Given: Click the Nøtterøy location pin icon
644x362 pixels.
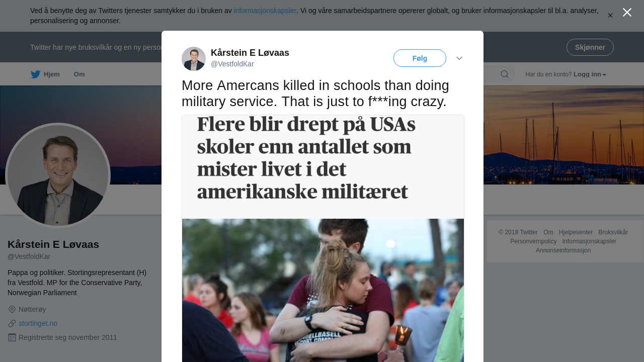Looking at the screenshot, I should [12, 309].
